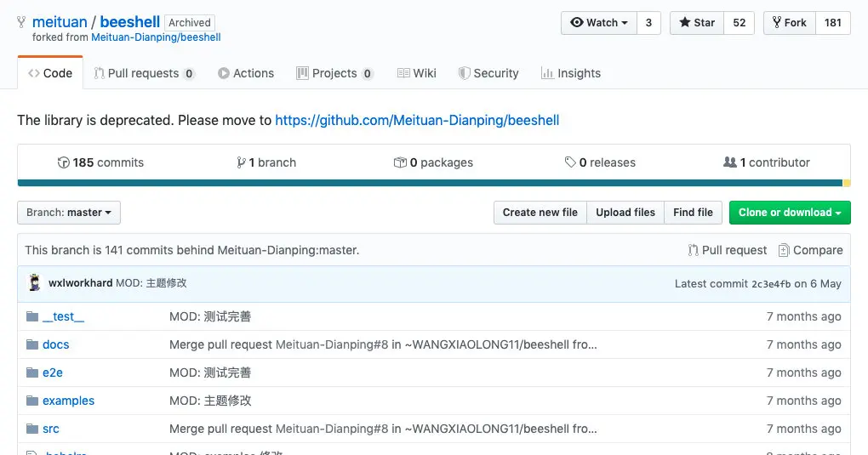Screen dimensions: 868x455
Task: Open the Projects tab
Action: coord(335,73)
